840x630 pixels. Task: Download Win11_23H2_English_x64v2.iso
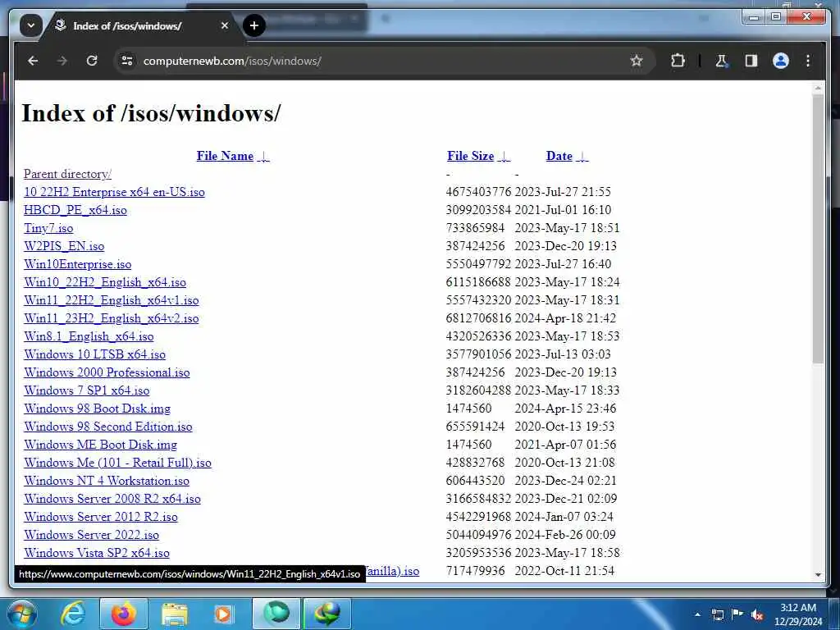pyautogui.click(x=111, y=318)
